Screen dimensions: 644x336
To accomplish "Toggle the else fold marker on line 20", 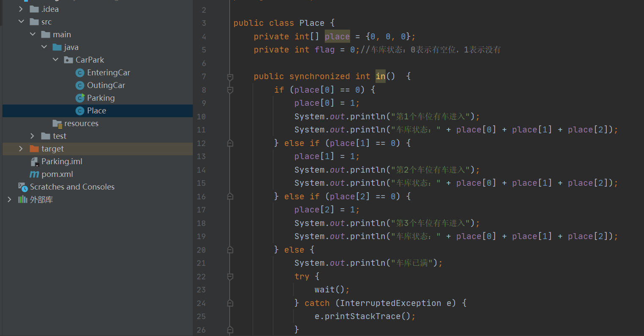I will click(230, 250).
